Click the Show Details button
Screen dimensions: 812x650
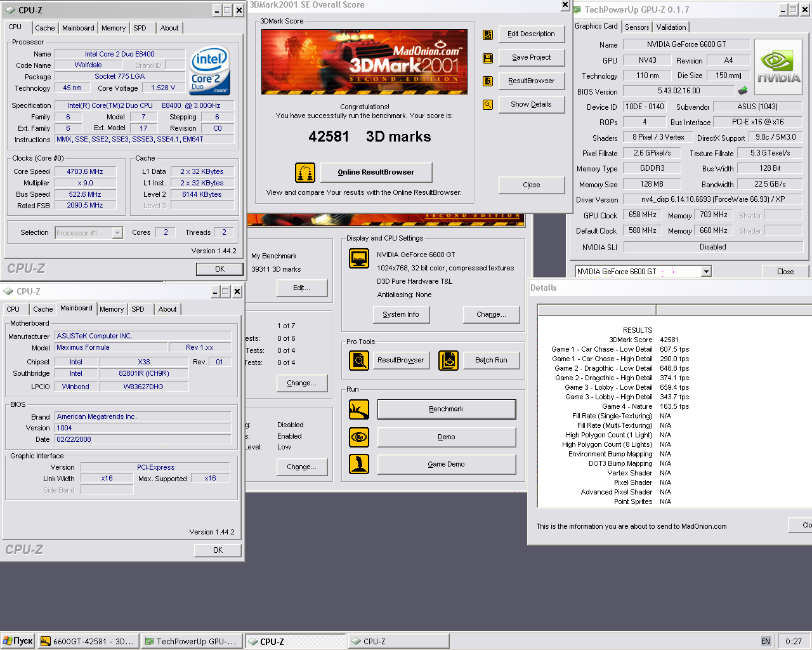(532, 105)
